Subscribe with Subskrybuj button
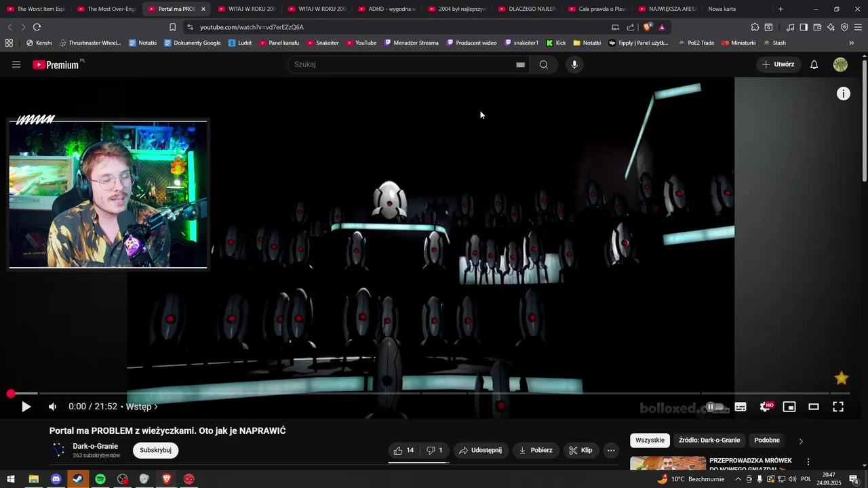This screenshot has height=488, width=868. [155, 450]
